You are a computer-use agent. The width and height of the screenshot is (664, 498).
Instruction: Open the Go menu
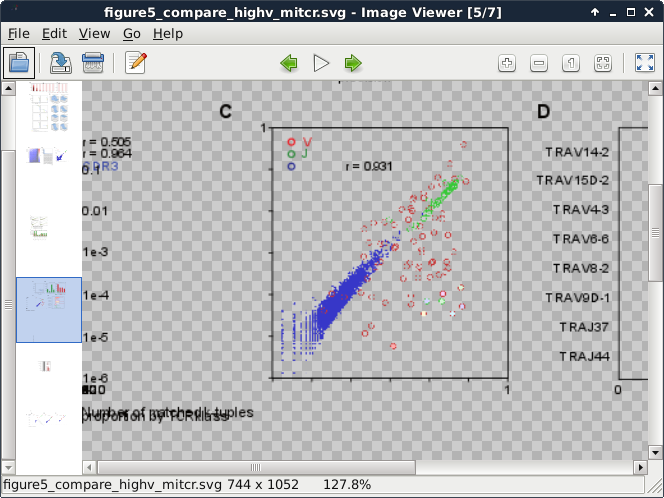[x=132, y=33]
